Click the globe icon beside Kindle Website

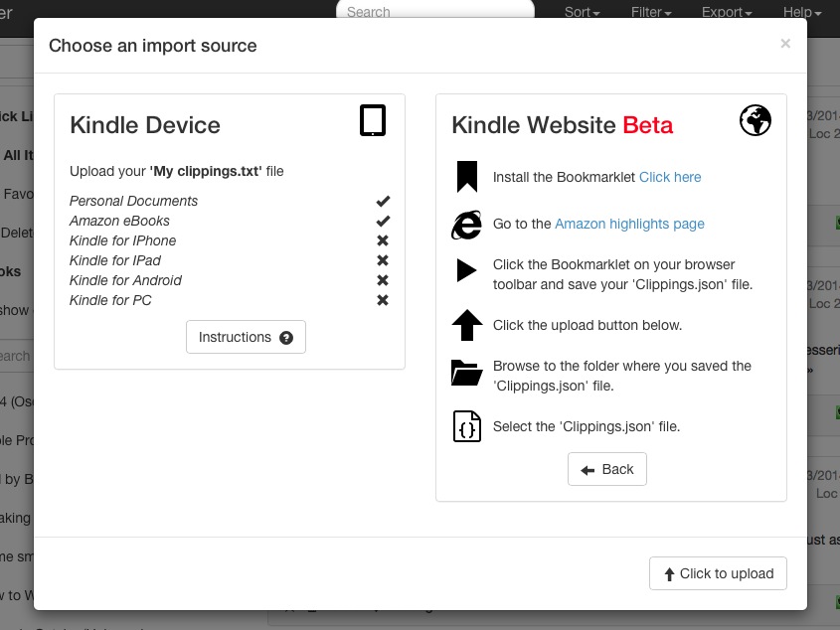click(x=756, y=121)
